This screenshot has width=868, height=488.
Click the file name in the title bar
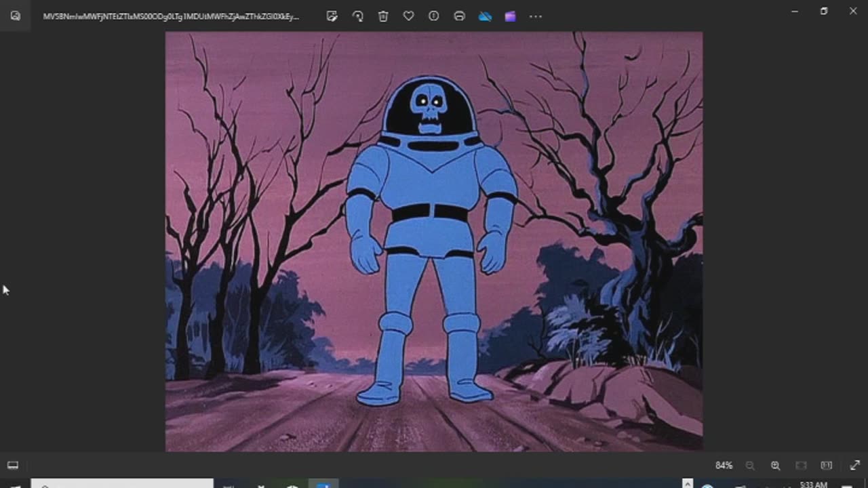[171, 16]
